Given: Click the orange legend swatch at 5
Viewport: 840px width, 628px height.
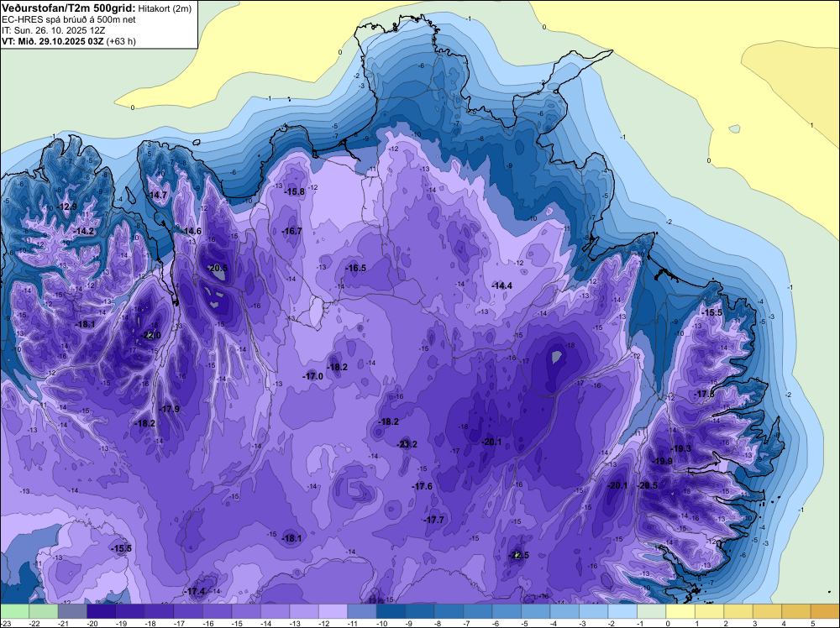Looking at the screenshot, I should point(826,611).
